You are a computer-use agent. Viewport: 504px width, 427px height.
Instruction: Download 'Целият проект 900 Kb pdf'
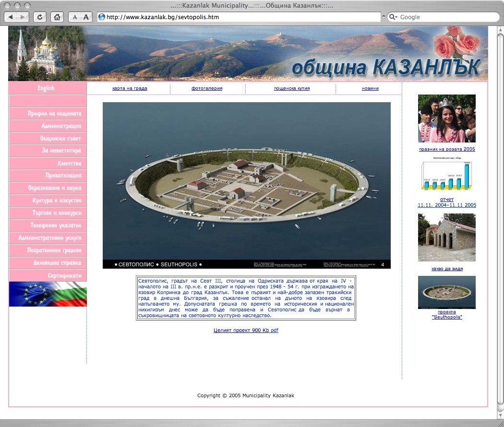tap(246, 330)
